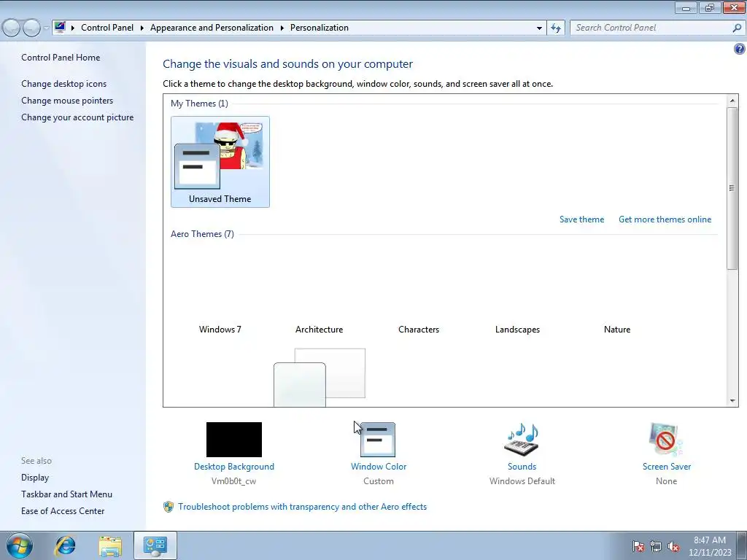Open Windows Explorer from taskbar
Image resolution: width=747 pixels, height=560 pixels.
pyautogui.click(x=110, y=545)
